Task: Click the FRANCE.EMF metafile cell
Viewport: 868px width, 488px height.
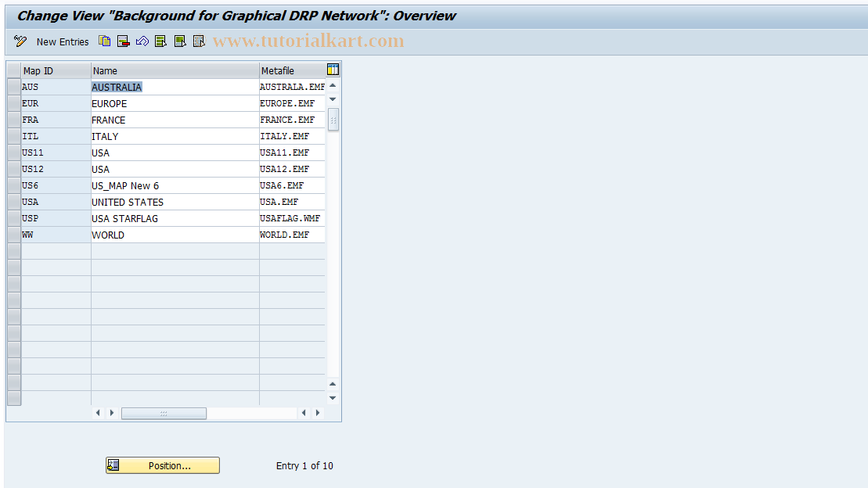Action: 292,120
